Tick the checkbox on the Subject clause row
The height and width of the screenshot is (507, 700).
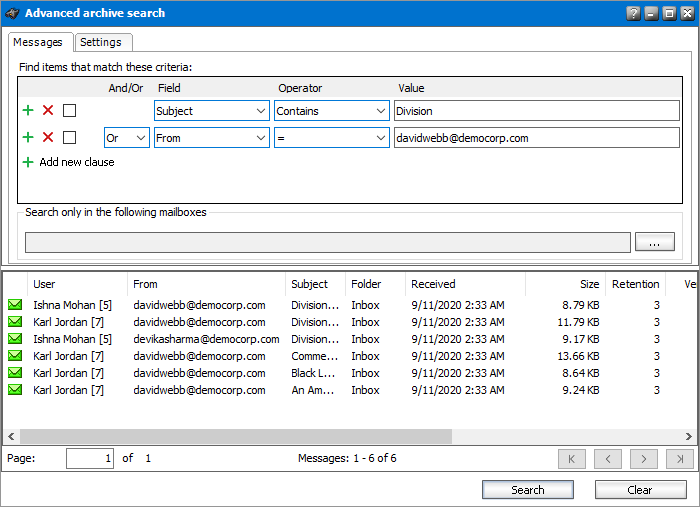tap(69, 111)
